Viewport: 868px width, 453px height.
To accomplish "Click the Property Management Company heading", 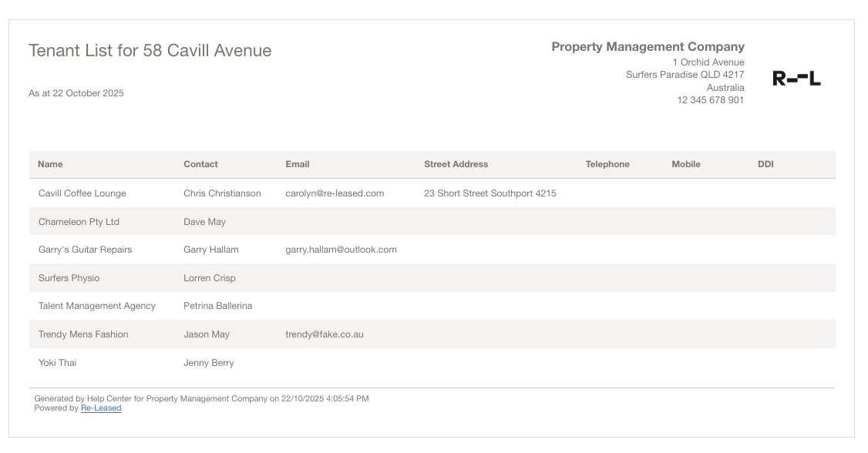I will pyautogui.click(x=648, y=47).
